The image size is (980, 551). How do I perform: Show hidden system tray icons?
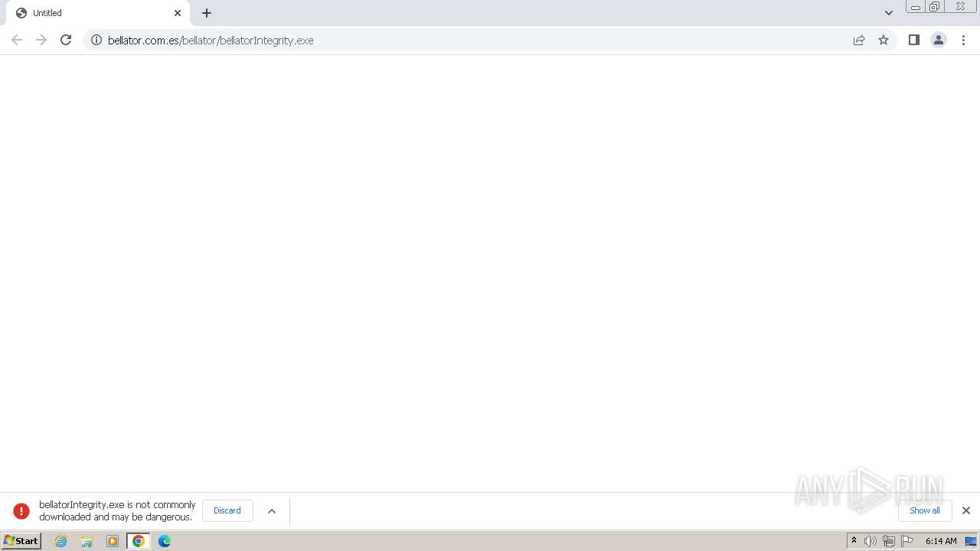pyautogui.click(x=854, y=541)
